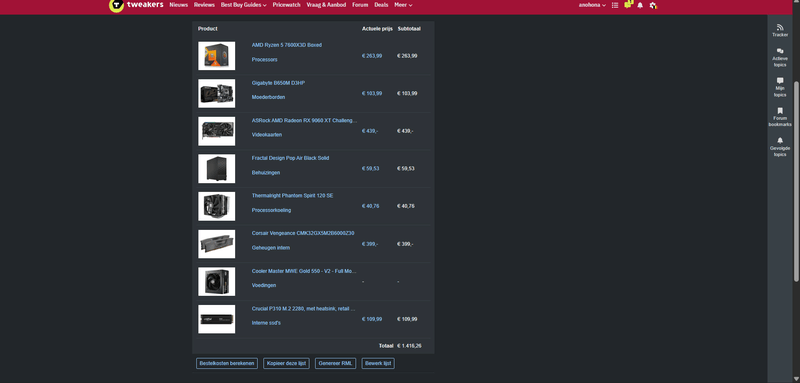Click the Crucial P310 SSD thumbnail
The width and height of the screenshot is (800, 383).
(x=217, y=319)
